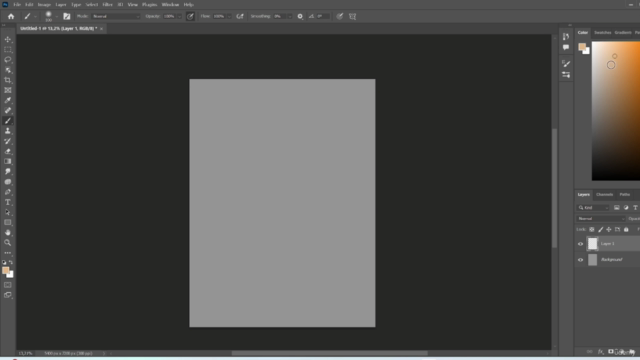Select the History Brush tool

pyautogui.click(x=8, y=141)
